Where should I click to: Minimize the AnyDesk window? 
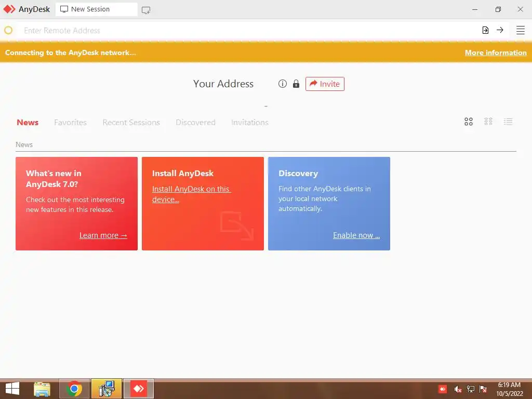pos(475,9)
